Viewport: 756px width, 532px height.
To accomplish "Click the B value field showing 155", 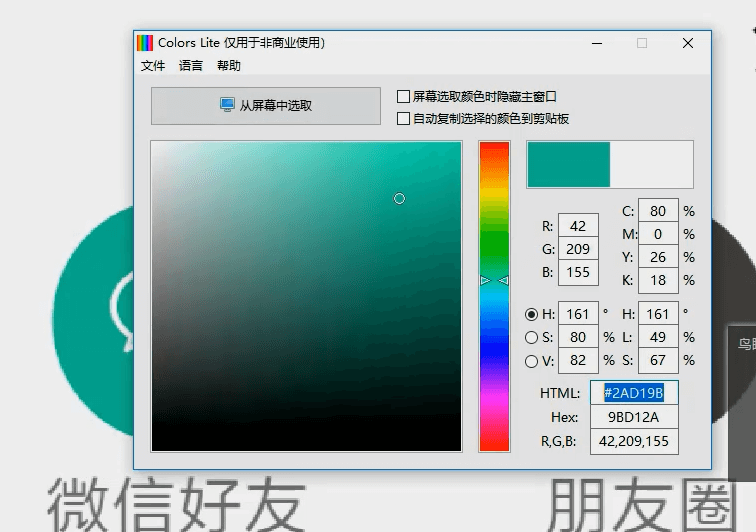I will click(578, 273).
